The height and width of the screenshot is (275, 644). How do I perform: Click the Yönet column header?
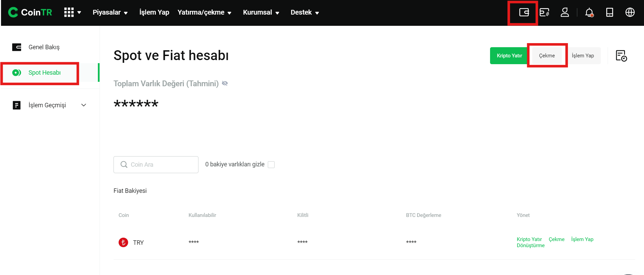click(x=523, y=215)
